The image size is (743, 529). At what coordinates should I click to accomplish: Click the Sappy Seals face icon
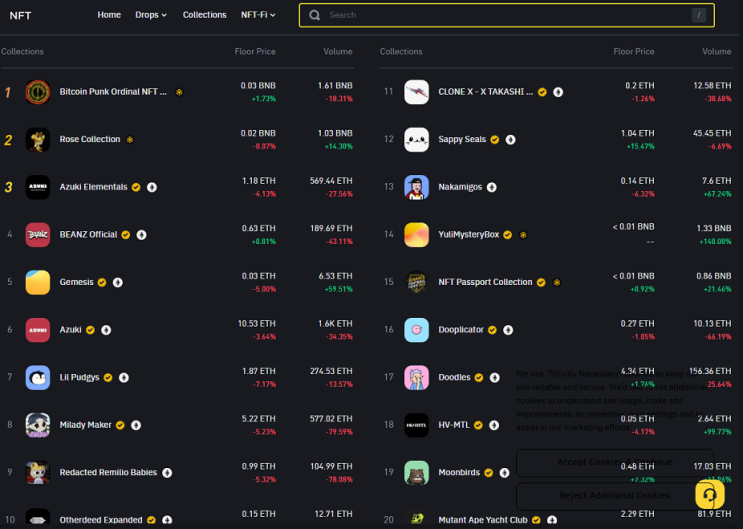417,139
